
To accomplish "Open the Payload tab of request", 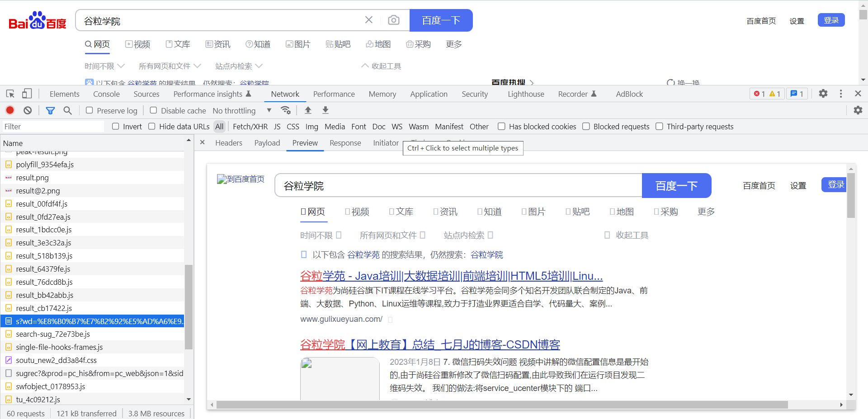I will [267, 143].
